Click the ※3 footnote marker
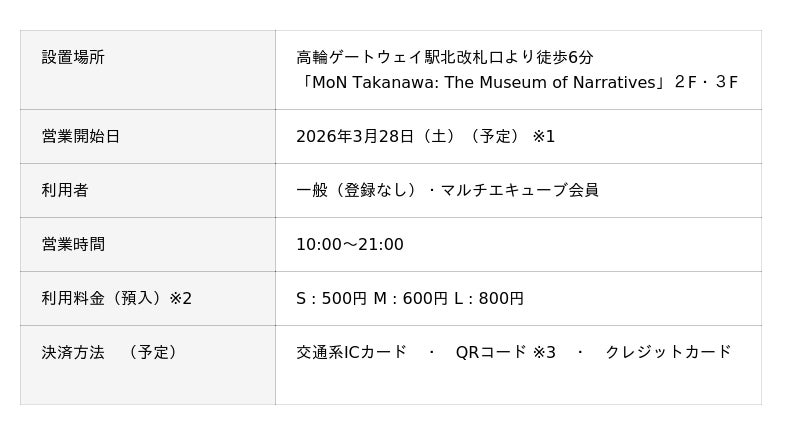Viewport: 800px width, 435px height. click(x=543, y=352)
